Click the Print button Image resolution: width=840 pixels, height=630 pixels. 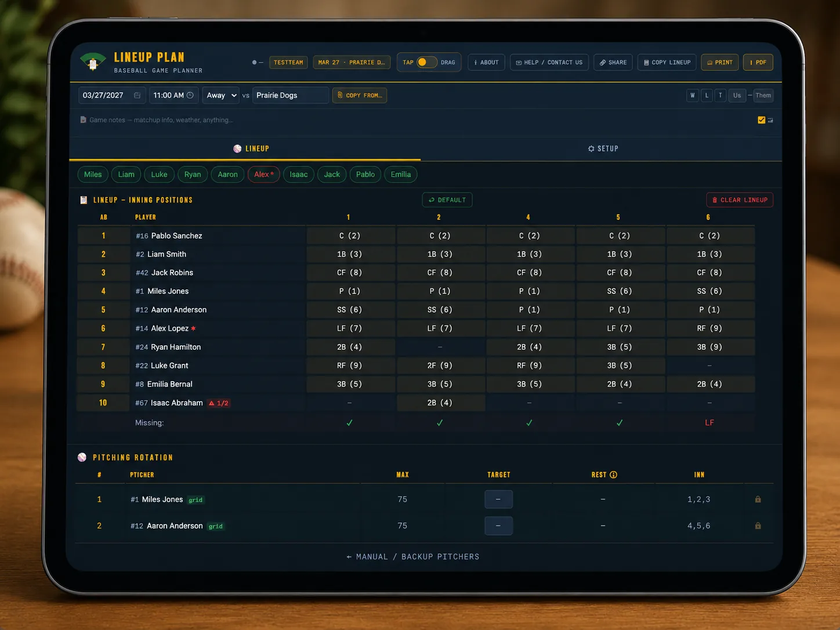[x=720, y=62]
